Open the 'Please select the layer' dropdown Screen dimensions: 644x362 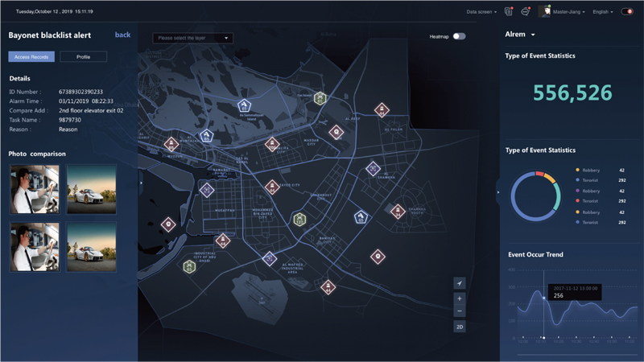pyautogui.click(x=193, y=38)
